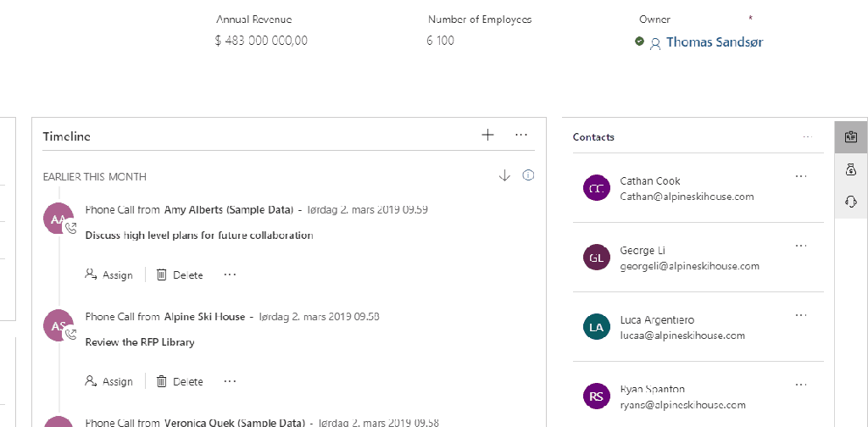The height and width of the screenshot is (427, 868).
Task: Click the timeline info circle icon
Action: coord(528,175)
